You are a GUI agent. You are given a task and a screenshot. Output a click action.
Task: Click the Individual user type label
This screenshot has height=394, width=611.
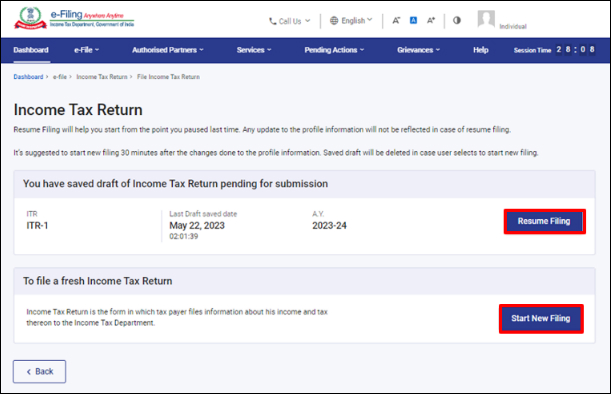click(x=513, y=27)
